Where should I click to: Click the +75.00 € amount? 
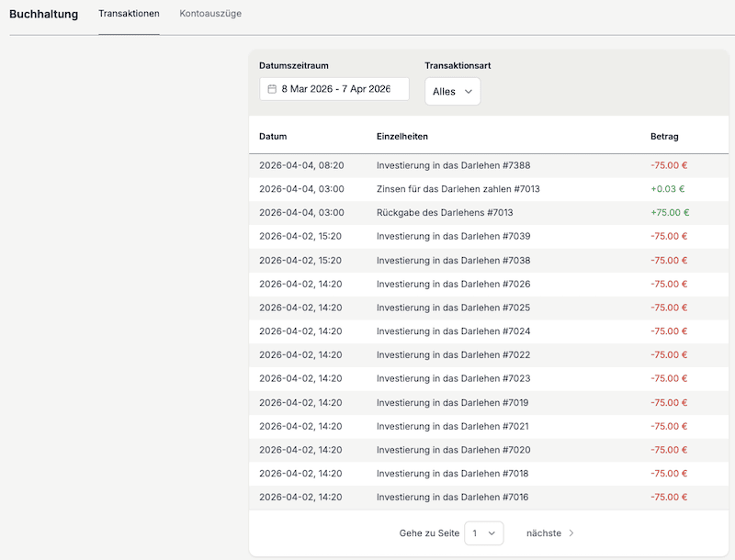(x=669, y=213)
